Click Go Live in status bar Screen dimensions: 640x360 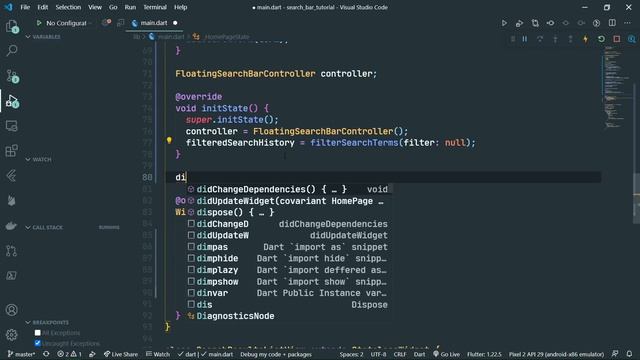pyautogui.click(x=446, y=354)
